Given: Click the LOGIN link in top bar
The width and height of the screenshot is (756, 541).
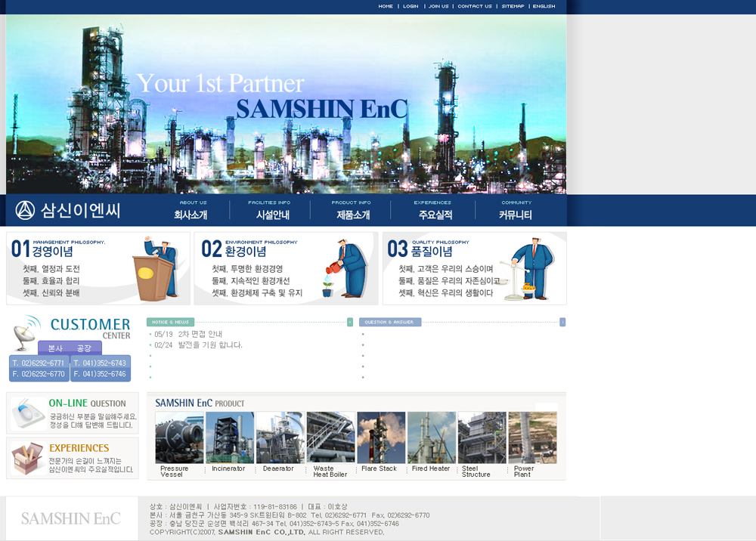Looking at the screenshot, I should (x=411, y=6).
